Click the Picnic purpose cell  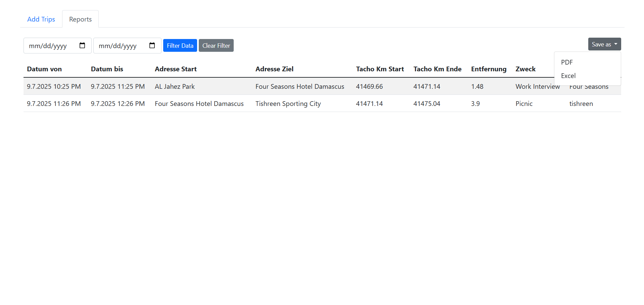[x=524, y=104]
